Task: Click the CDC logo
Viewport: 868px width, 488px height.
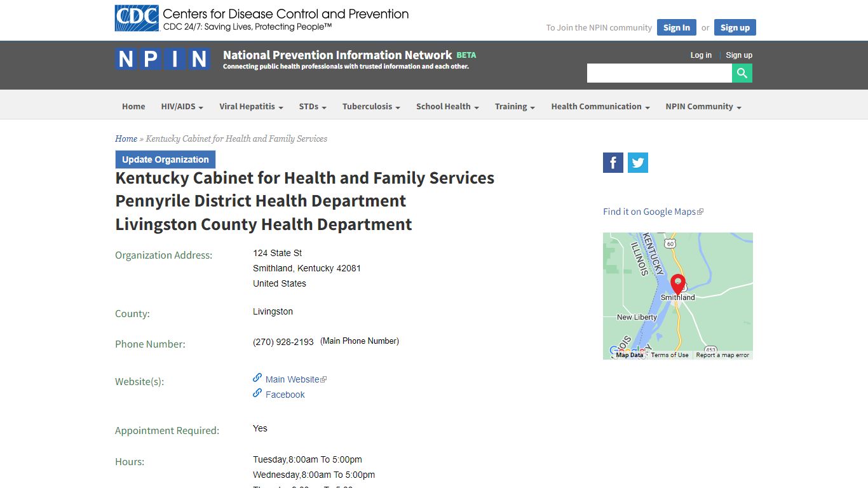Action: pyautogui.click(x=137, y=18)
